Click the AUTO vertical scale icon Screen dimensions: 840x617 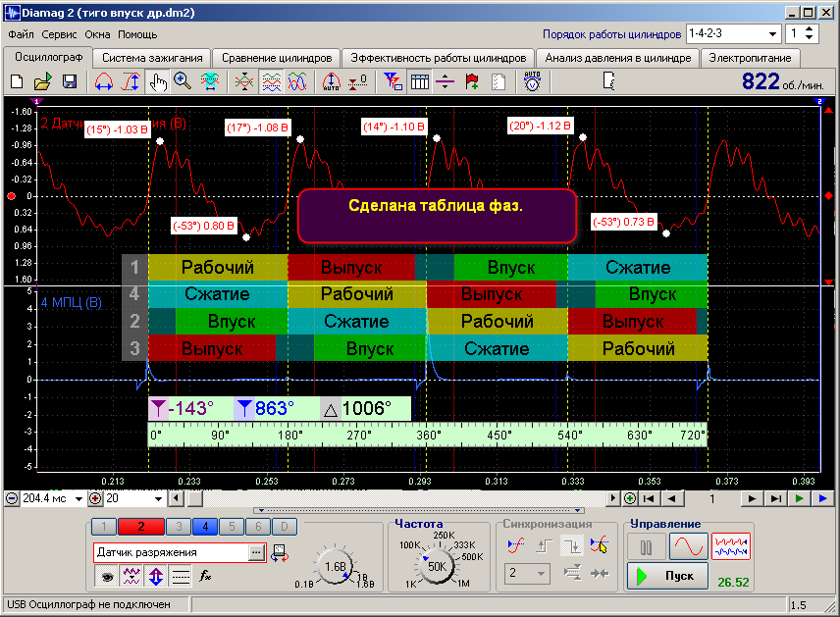point(331,82)
